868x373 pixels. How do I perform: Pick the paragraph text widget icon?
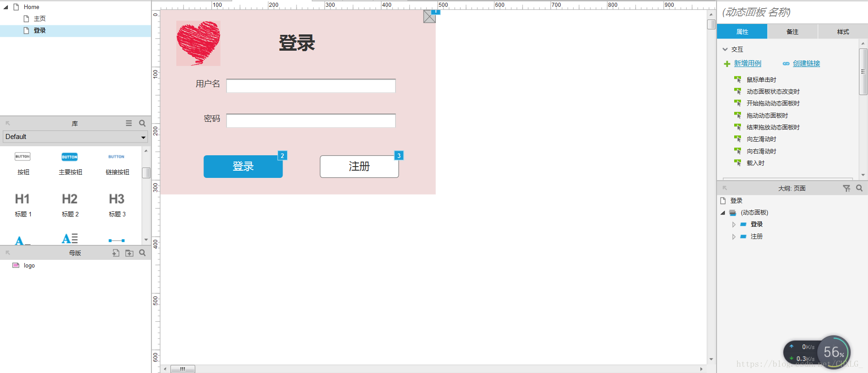pos(70,239)
